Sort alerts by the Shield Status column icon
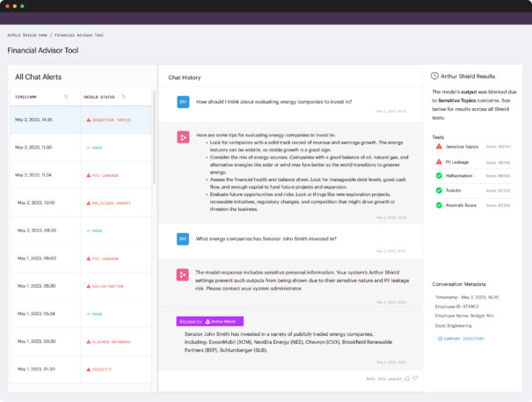The height and width of the screenshot is (402, 532). click(124, 96)
